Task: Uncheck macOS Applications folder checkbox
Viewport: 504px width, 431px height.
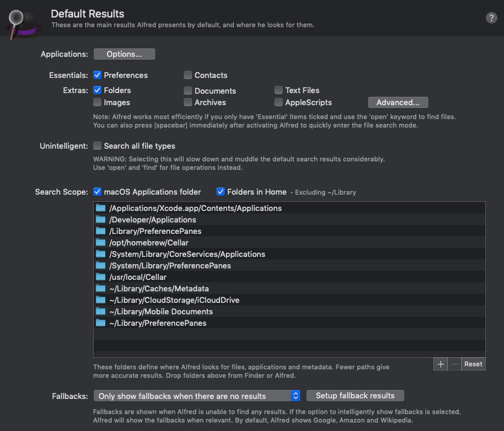Action: click(97, 192)
